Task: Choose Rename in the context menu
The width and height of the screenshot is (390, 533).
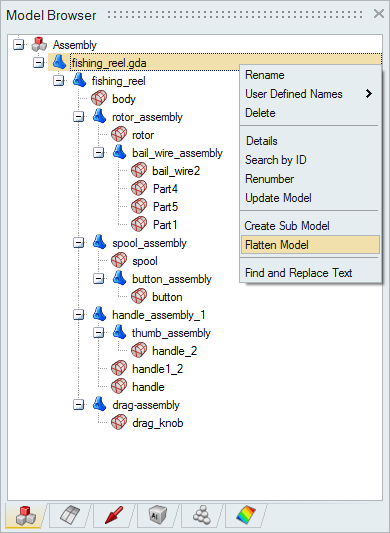Action: click(265, 75)
